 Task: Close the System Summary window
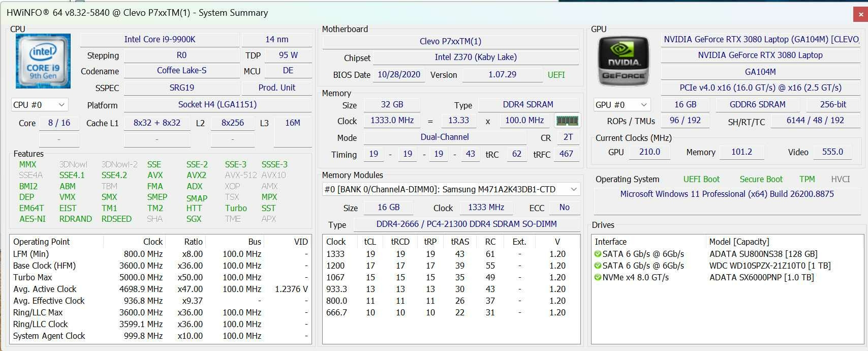coord(859,15)
